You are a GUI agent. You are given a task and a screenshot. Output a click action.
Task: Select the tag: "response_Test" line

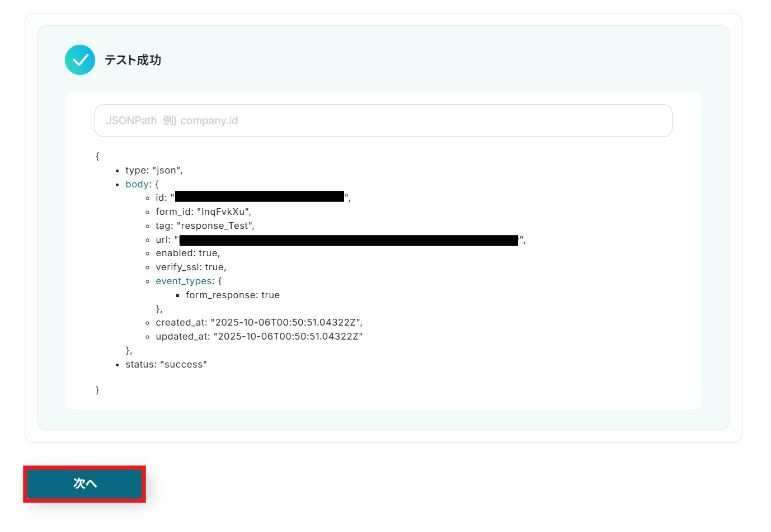click(x=205, y=225)
